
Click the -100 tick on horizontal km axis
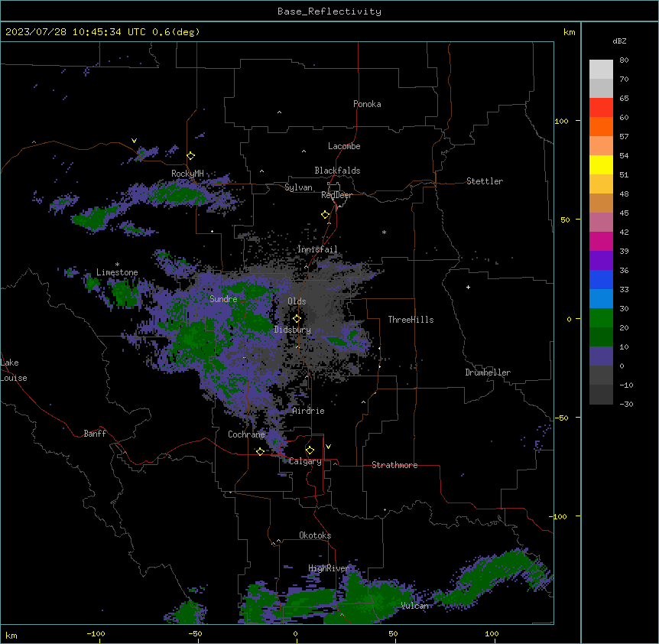point(96,633)
